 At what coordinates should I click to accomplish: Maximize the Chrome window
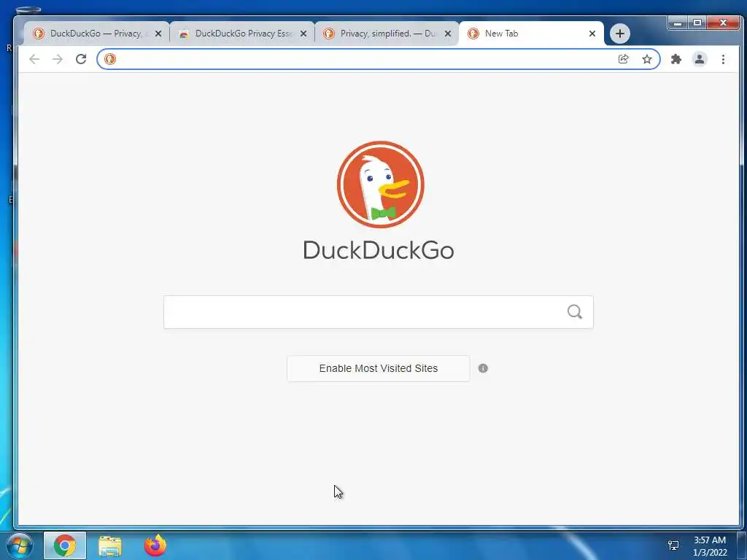click(x=697, y=23)
